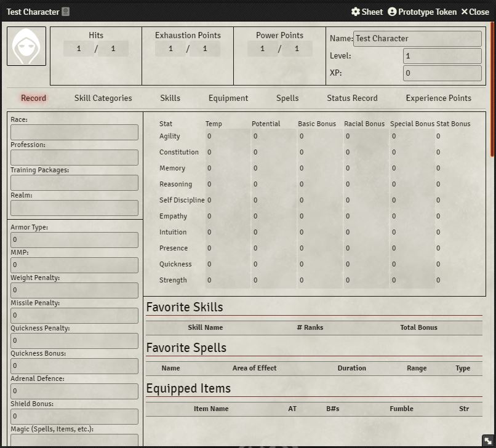
Task: Open the Experience Points tab
Action: click(x=438, y=98)
